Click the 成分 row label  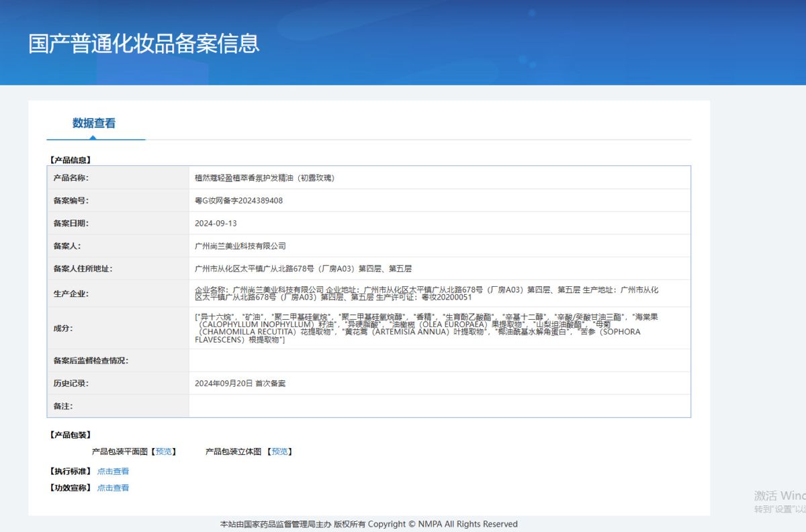click(x=63, y=328)
